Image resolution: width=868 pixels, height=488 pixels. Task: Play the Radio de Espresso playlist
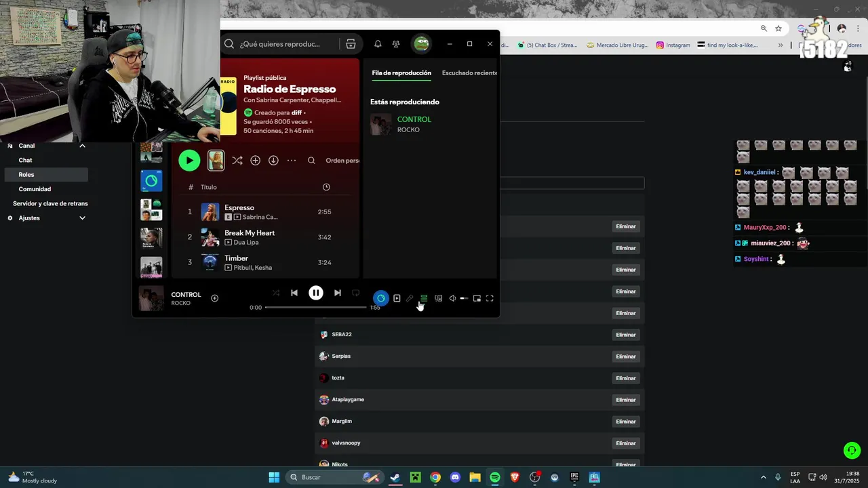coord(189,161)
